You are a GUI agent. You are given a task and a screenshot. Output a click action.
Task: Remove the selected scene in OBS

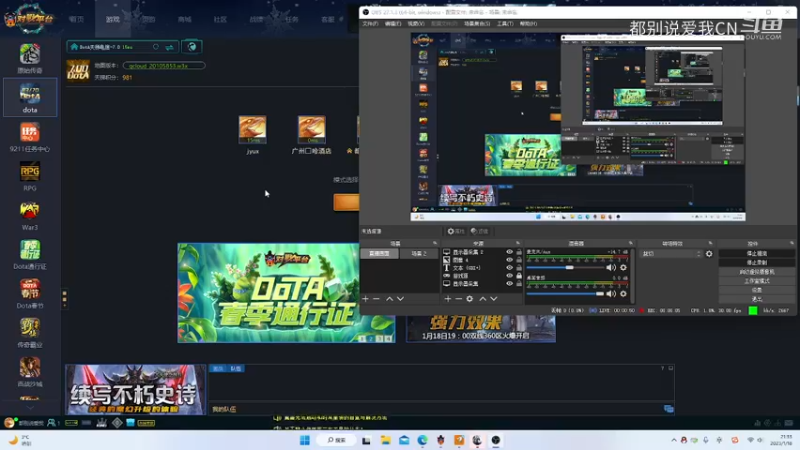point(377,298)
